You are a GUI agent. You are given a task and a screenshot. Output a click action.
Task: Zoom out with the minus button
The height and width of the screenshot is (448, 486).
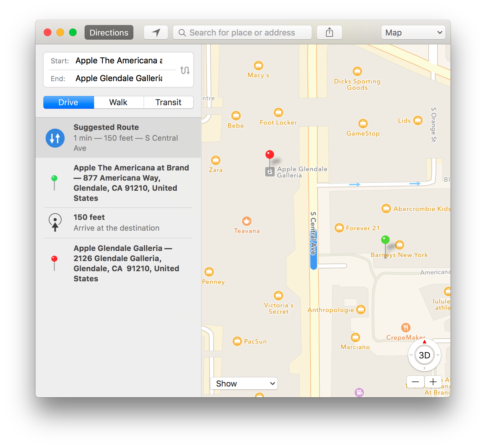415,382
